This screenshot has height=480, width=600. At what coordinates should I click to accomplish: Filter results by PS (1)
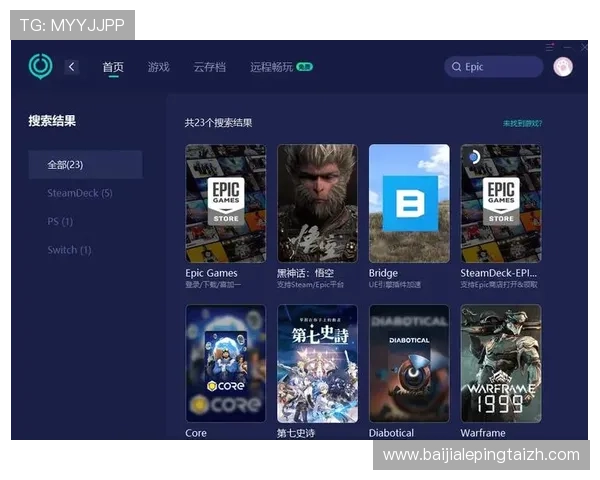click(x=60, y=221)
